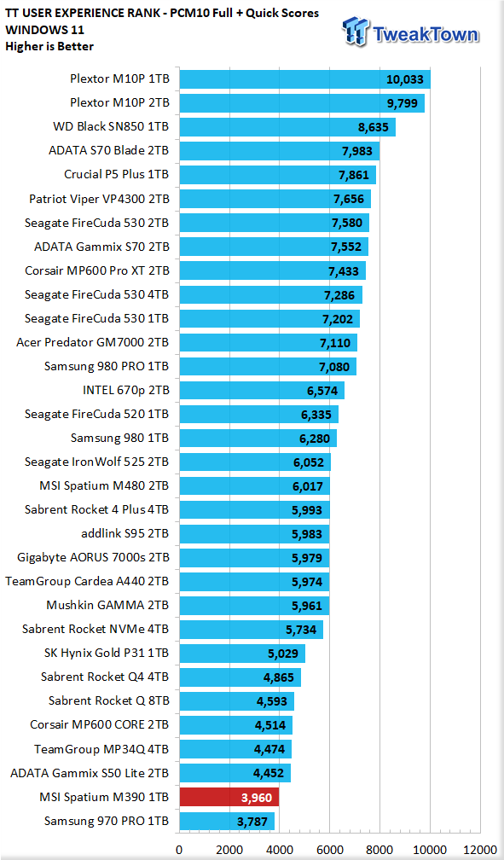Select the Samsung 980 PRO 1TB label
The height and width of the screenshot is (860, 504).
coord(107,366)
